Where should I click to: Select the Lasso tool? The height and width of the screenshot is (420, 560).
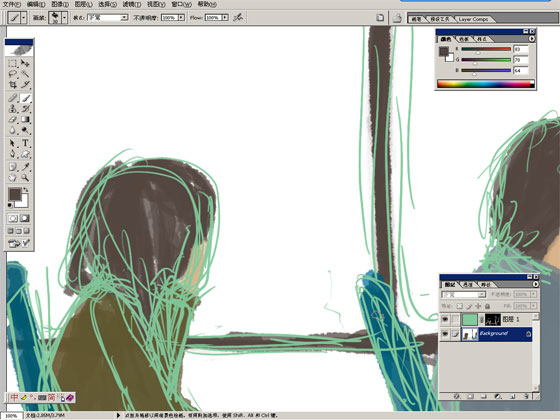[x=12, y=74]
